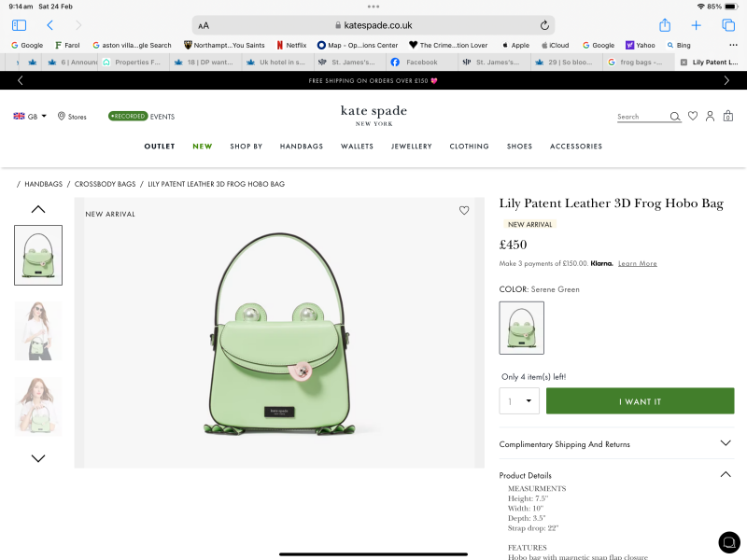Open the account profile icon

[x=711, y=117]
